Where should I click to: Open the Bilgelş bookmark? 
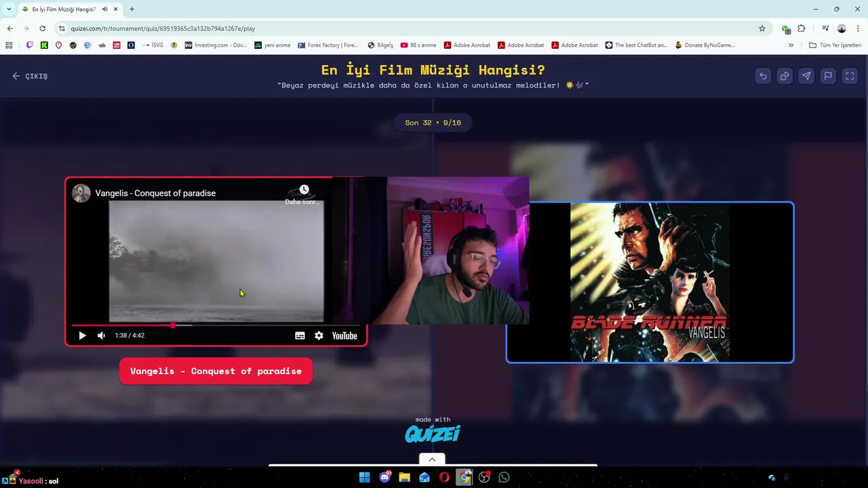tap(380, 45)
